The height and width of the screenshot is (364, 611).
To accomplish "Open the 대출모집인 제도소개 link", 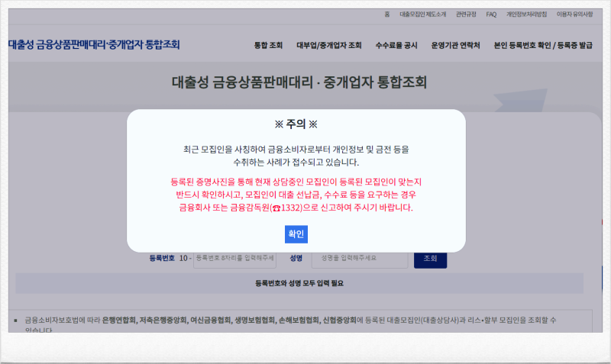I will click(423, 14).
